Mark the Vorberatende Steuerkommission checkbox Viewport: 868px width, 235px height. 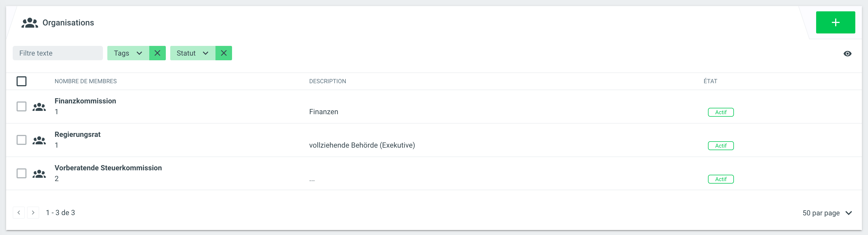22,173
